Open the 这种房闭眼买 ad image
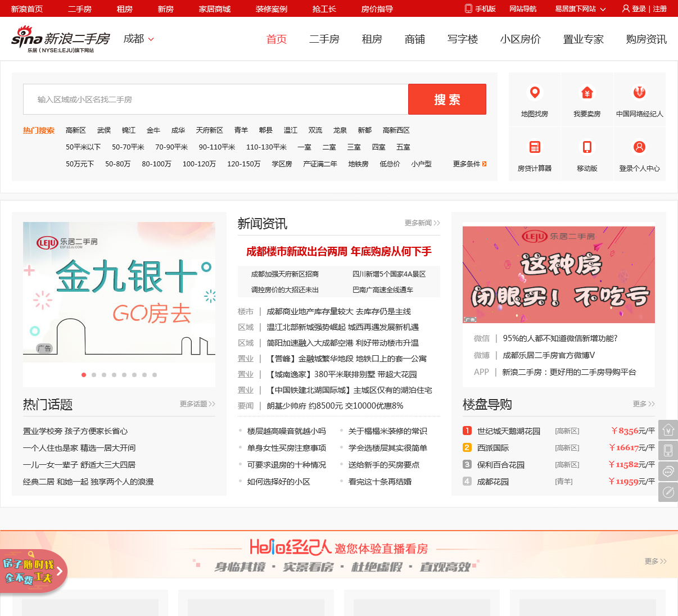This screenshot has height=616, width=678. click(559, 275)
